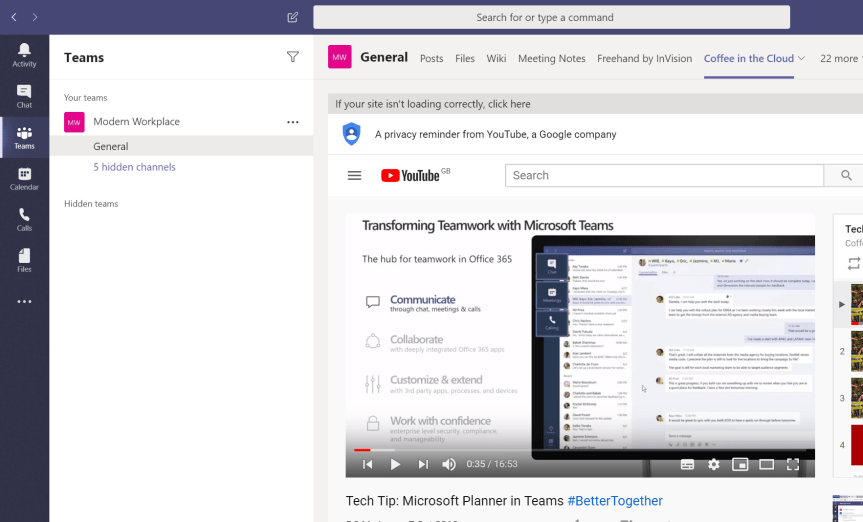Toggle subtitles on the video player
This screenshot has height=522, width=863.
click(687, 464)
